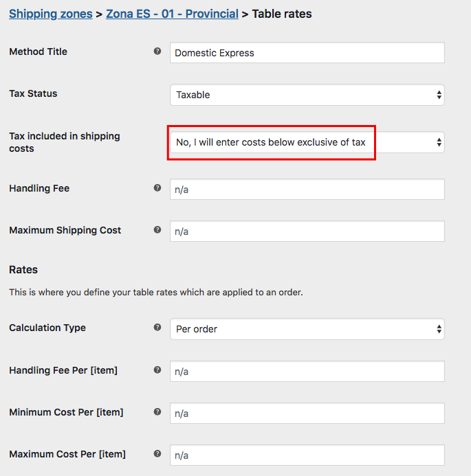Open the Tax included in shipping costs dropdown
The image size is (471, 476).
(x=307, y=142)
